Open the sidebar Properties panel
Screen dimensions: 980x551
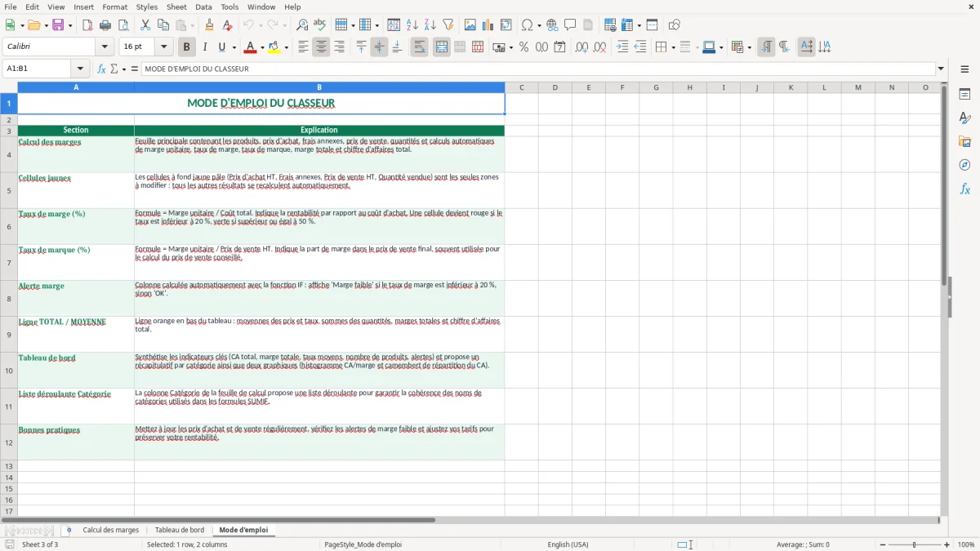964,94
